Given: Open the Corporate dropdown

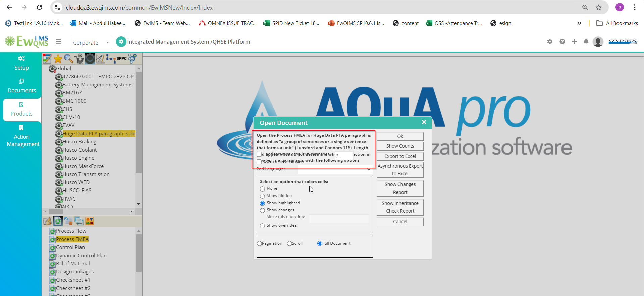Looking at the screenshot, I should pyautogui.click(x=91, y=42).
